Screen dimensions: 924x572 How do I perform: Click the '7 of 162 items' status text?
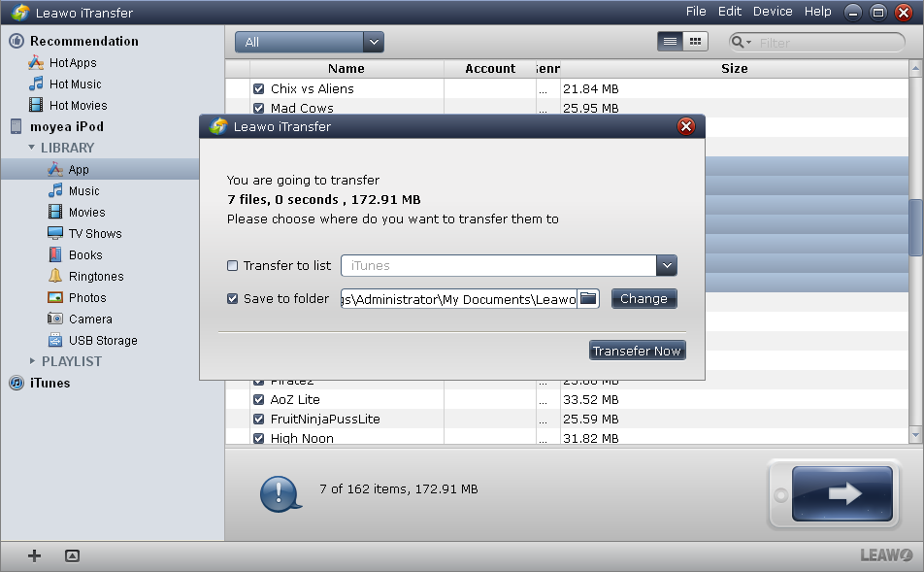(x=398, y=488)
